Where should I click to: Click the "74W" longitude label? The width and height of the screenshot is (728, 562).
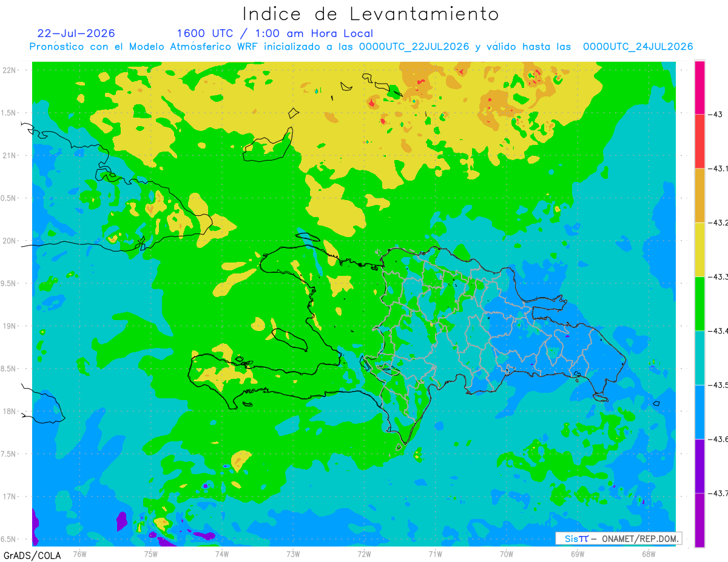coord(221,554)
